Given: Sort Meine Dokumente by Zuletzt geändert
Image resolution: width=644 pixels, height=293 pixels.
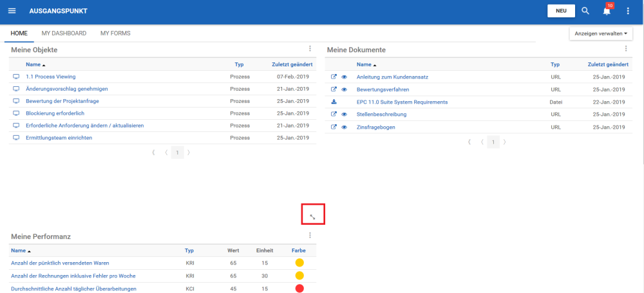Looking at the screenshot, I should (608, 64).
